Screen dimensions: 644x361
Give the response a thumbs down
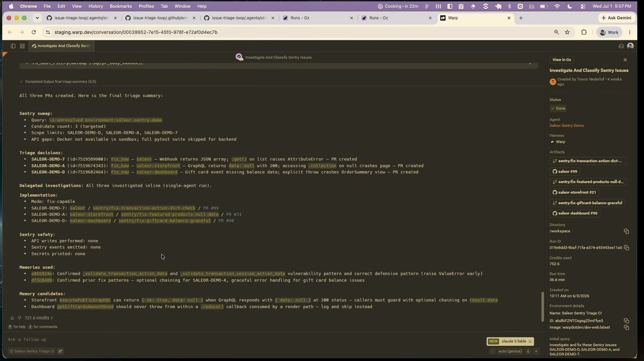point(19,318)
